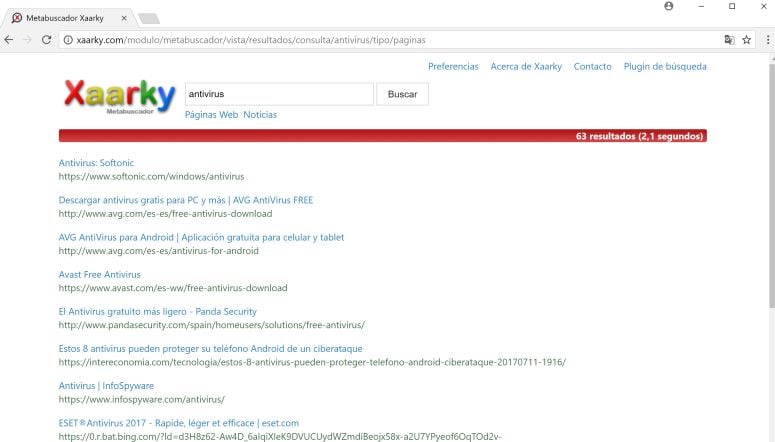Open the Chrome user profile icon
Screen dimensions: 775x442
point(669,6)
